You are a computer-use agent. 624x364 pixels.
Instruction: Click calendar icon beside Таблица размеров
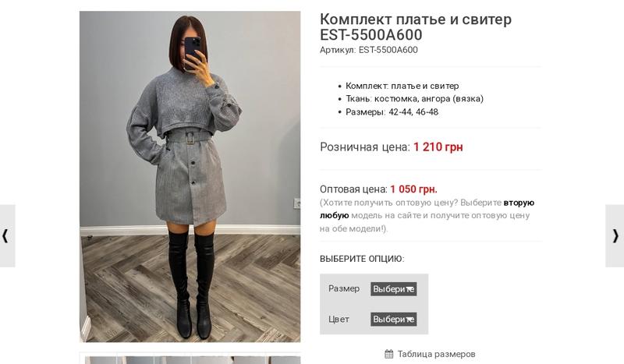coord(388,354)
